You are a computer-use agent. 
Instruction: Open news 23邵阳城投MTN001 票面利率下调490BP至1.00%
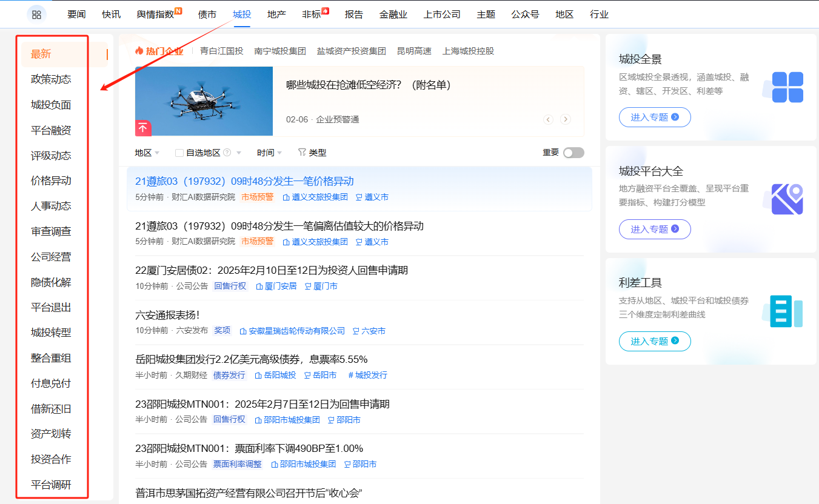(x=249, y=448)
